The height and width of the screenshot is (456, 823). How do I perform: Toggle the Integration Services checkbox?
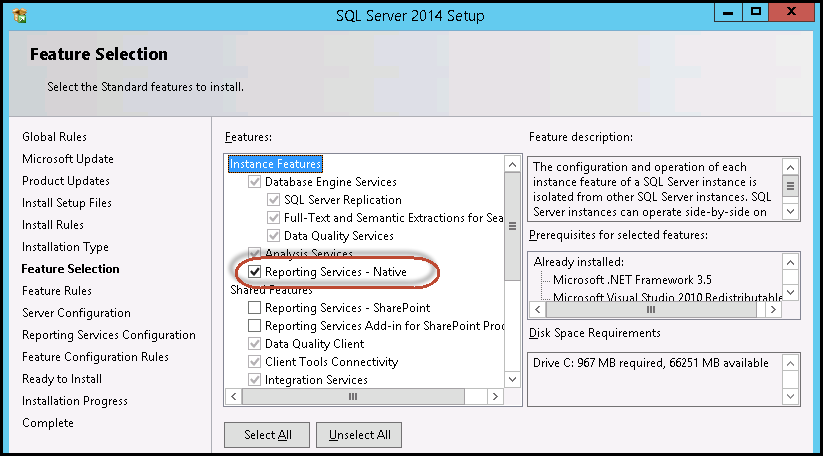click(x=255, y=379)
